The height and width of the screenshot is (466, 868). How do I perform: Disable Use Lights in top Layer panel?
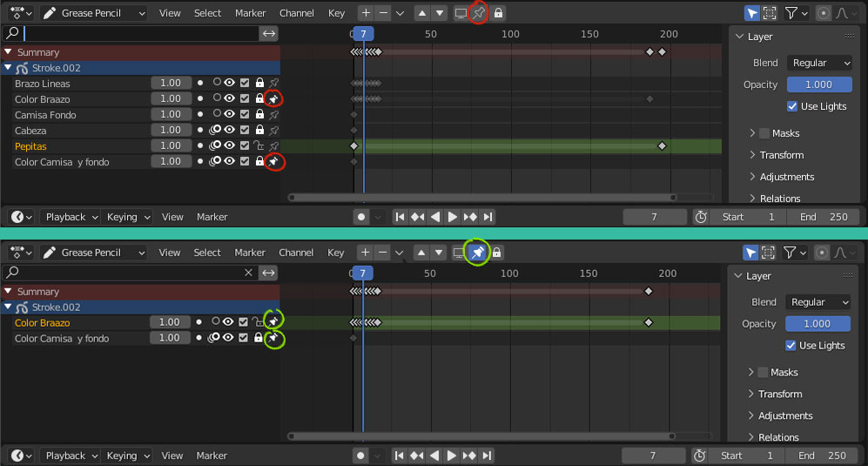coord(792,106)
